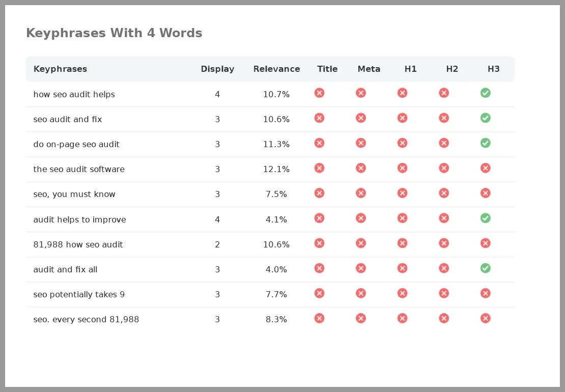
Task: Click the Meta cross for '81,988 how seo audit'
Action: click(x=361, y=243)
